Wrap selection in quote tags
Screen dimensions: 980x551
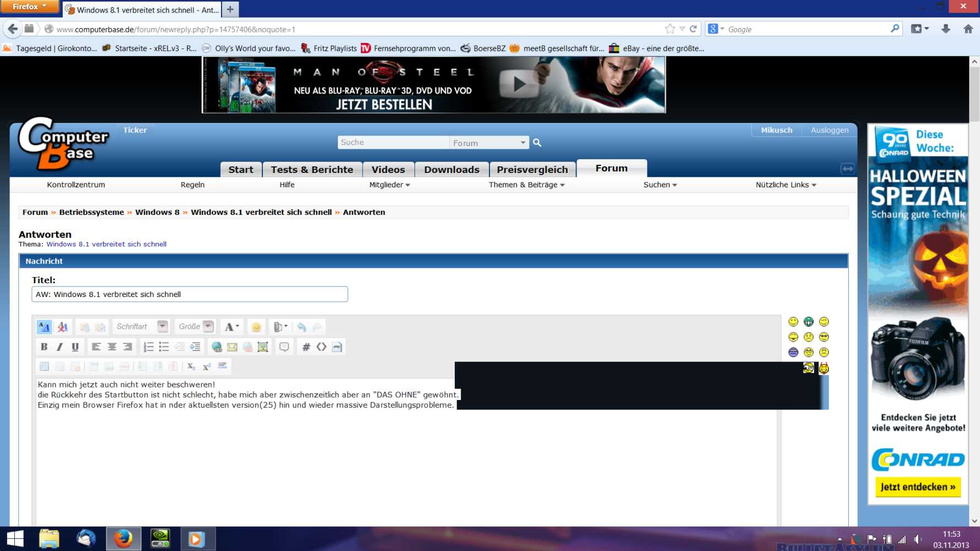point(284,347)
